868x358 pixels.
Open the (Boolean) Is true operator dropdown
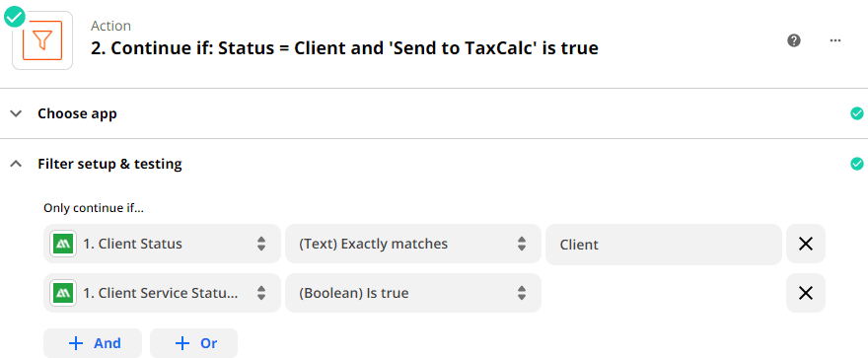[413, 293]
